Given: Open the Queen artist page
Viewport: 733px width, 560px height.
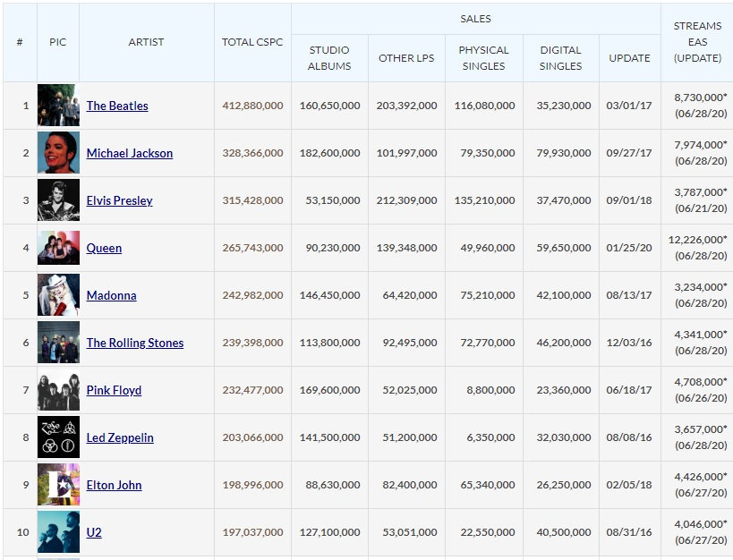Looking at the screenshot, I should [x=104, y=248].
